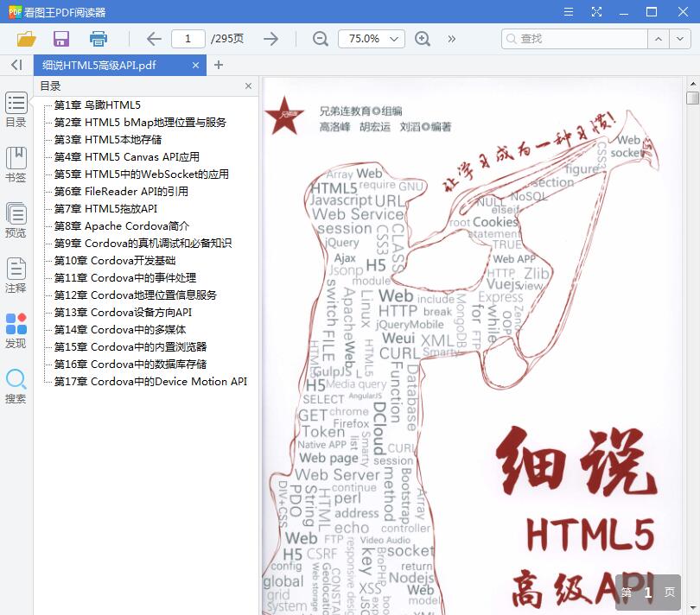Open a PDF file with the folder icon
The width and height of the screenshot is (700, 615).
click(25, 39)
